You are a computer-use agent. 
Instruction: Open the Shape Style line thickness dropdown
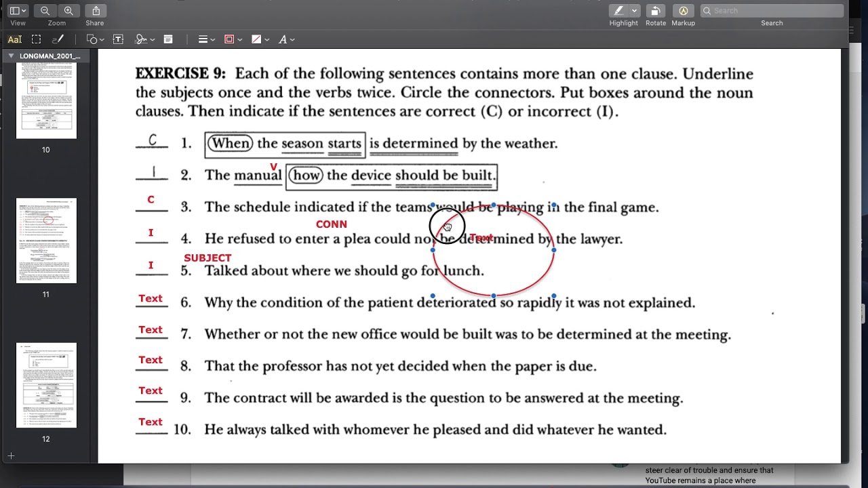click(206, 39)
